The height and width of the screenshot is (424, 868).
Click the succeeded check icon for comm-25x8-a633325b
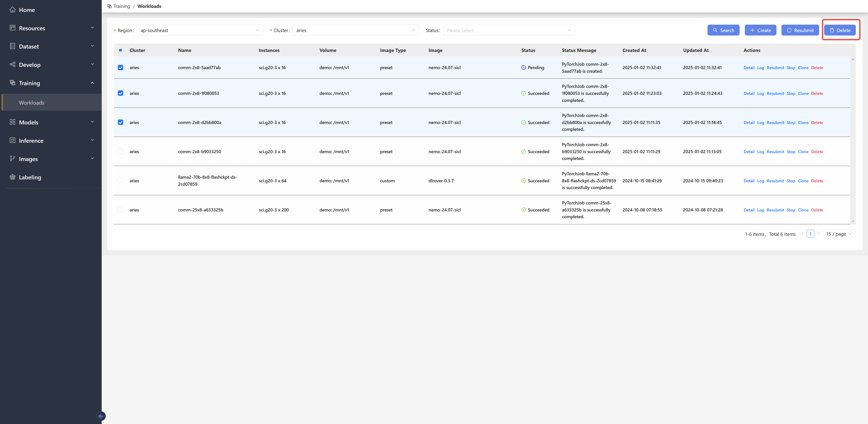click(x=524, y=210)
